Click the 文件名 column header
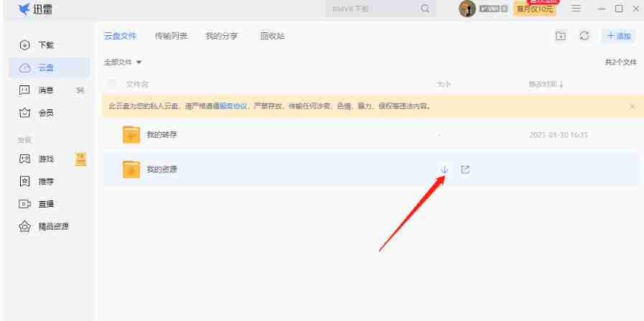This screenshot has height=321, width=644. click(136, 84)
